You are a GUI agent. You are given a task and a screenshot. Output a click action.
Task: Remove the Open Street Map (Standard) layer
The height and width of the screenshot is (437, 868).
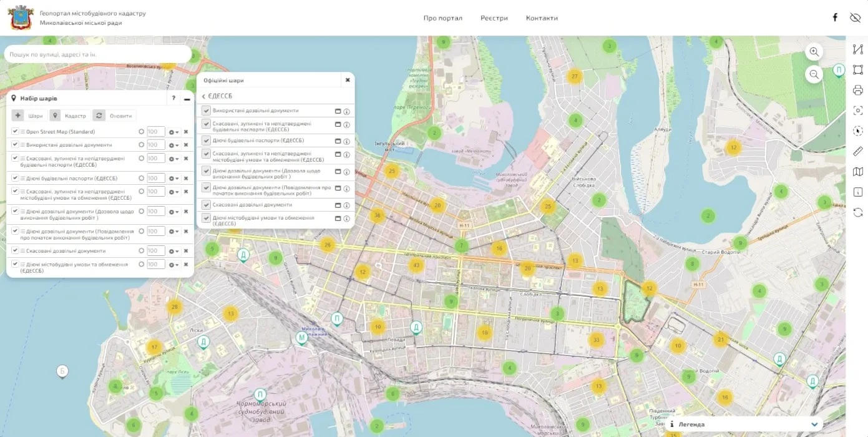[186, 132]
